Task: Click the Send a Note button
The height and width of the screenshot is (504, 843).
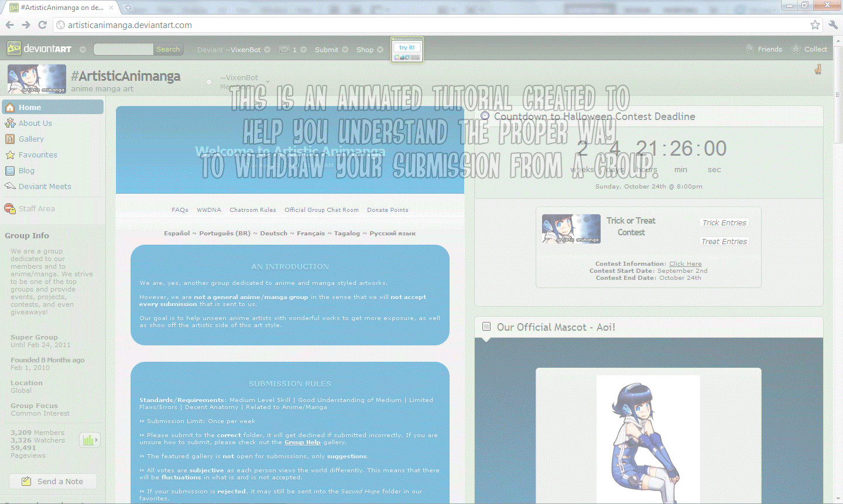Action: point(53,481)
